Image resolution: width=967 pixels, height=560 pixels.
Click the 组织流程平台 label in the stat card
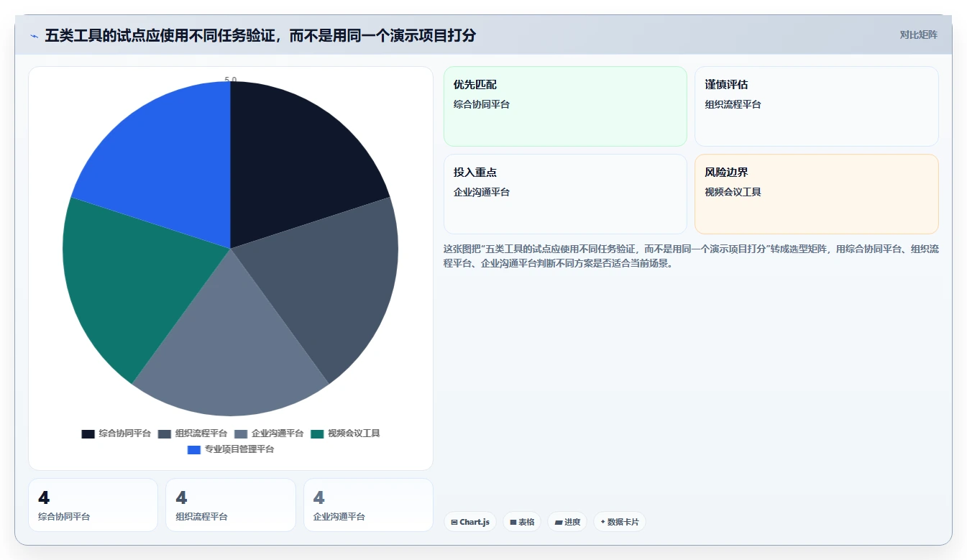point(201,516)
